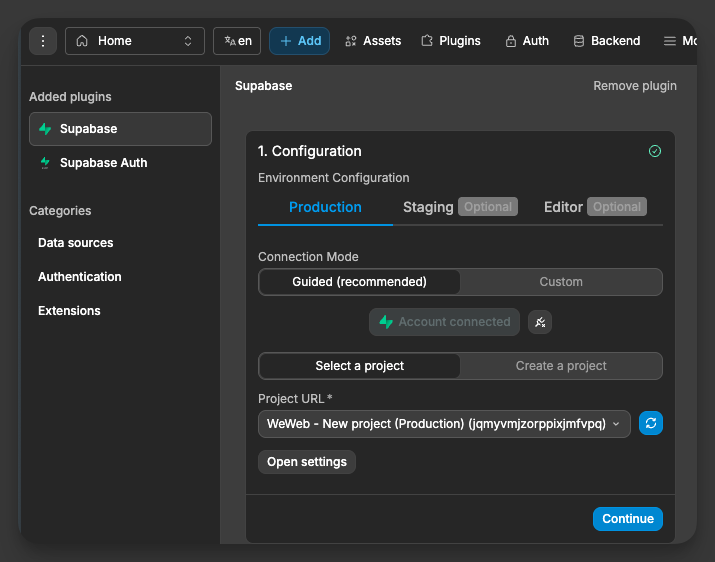Expand the Home page dropdown
This screenshot has height=562, width=715.
(x=135, y=41)
